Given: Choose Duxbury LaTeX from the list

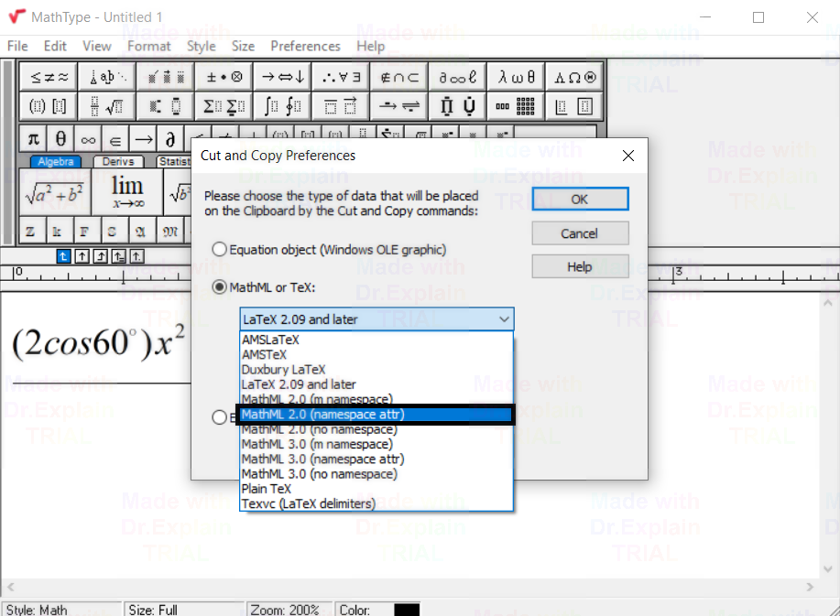Looking at the screenshot, I should point(376,370).
